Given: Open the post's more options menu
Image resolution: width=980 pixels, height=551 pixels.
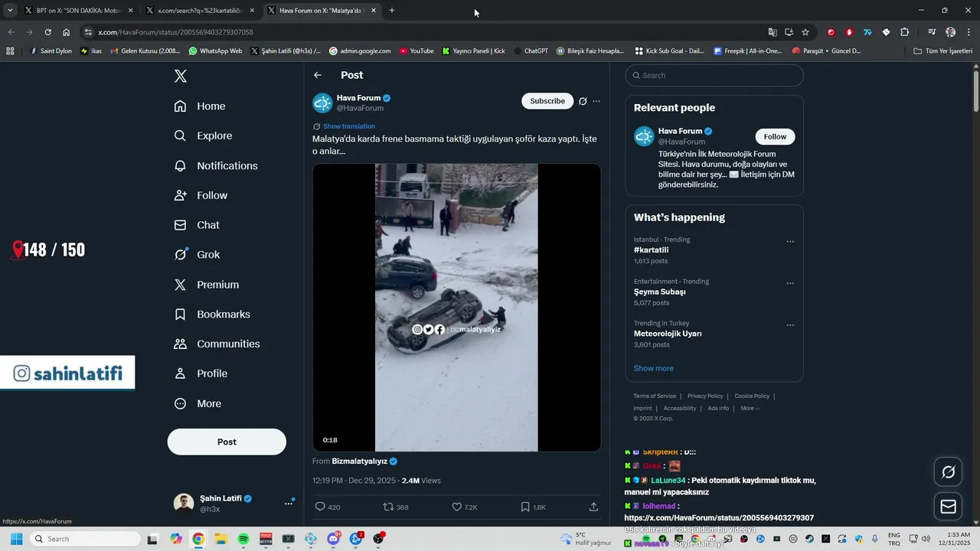Looking at the screenshot, I should (596, 101).
